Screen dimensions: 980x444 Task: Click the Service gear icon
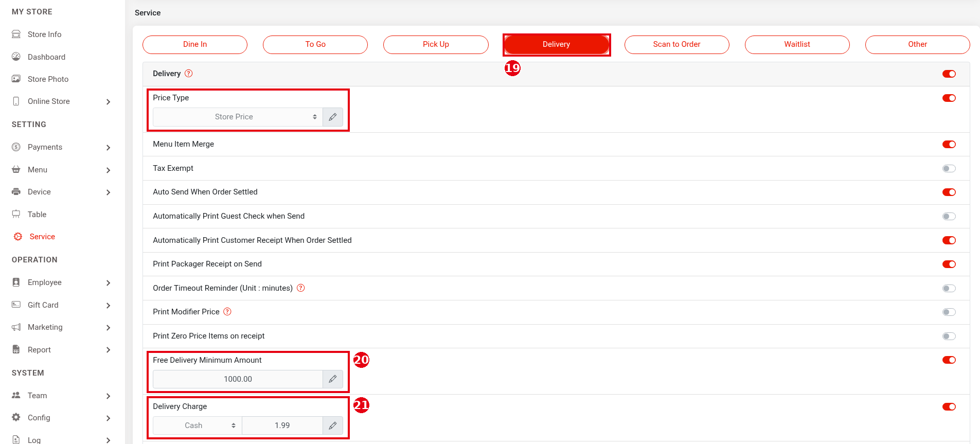point(18,237)
